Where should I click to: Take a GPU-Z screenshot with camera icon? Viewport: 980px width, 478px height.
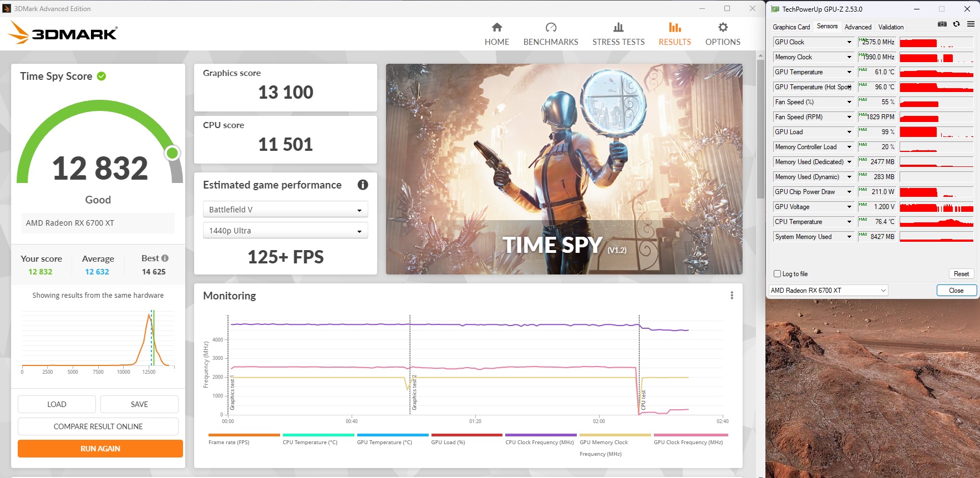(x=942, y=24)
